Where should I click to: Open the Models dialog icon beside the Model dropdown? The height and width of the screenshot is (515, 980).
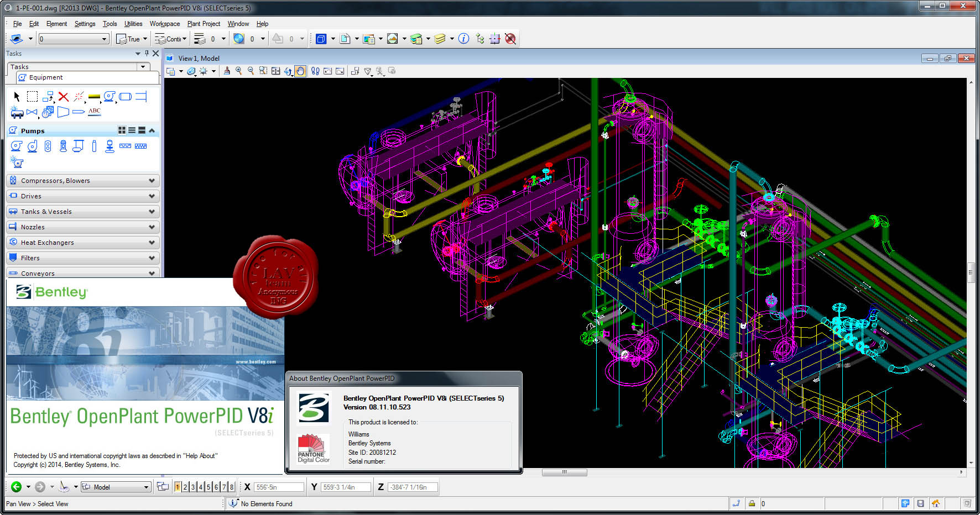pos(163,487)
